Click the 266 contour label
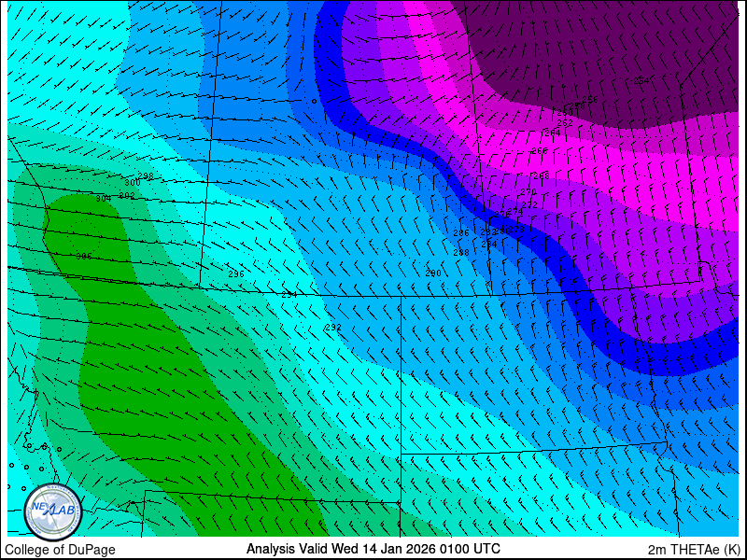The height and width of the screenshot is (560, 747). pyautogui.click(x=541, y=151)
